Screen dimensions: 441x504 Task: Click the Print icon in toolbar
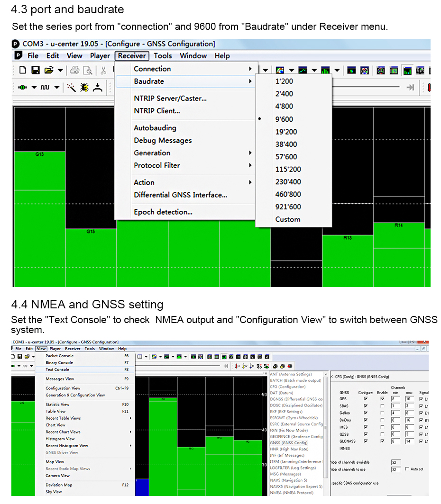[74, 70]
